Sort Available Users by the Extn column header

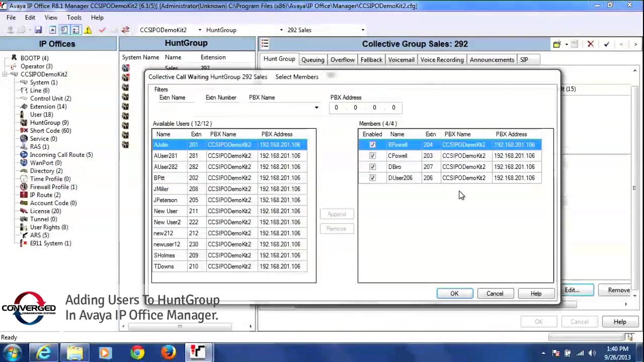(196, 134)
